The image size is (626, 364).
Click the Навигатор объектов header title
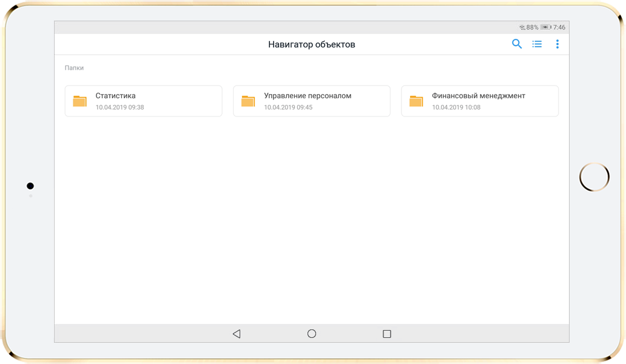pyautogui.click(x=312, y=44)
